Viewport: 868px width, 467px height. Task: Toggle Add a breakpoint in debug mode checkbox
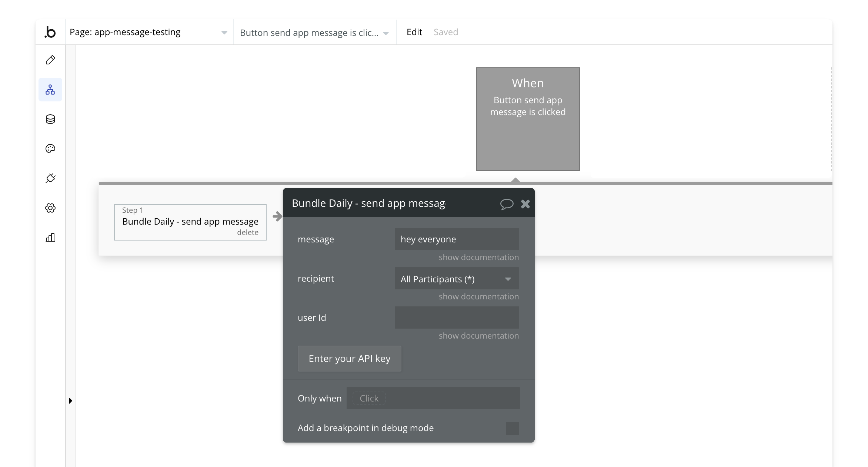512,428
